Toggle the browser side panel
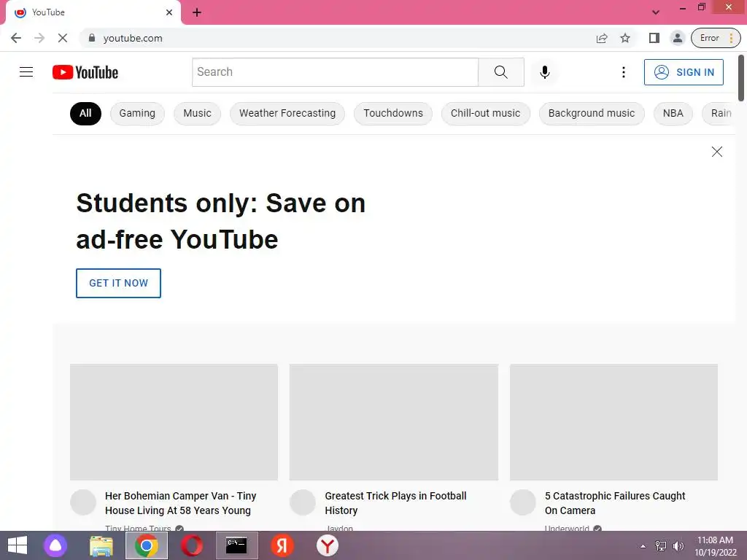Screen dimensions: 747x560 [x=654, y=38]
